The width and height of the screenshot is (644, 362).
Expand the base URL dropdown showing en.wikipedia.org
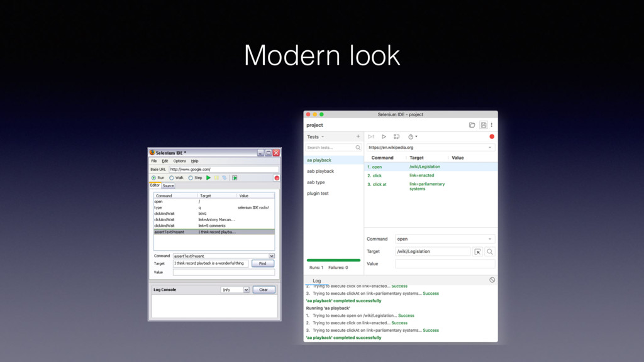(x=489, y=147)
